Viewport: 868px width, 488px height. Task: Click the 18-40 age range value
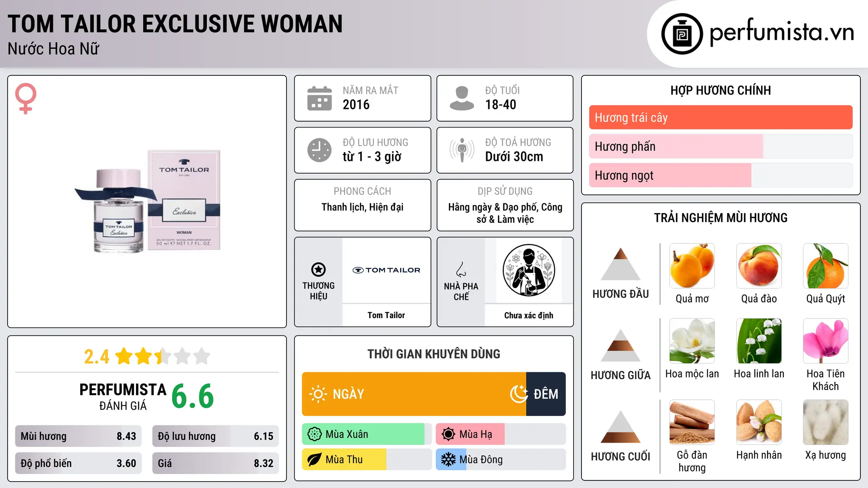coord(501,105)
